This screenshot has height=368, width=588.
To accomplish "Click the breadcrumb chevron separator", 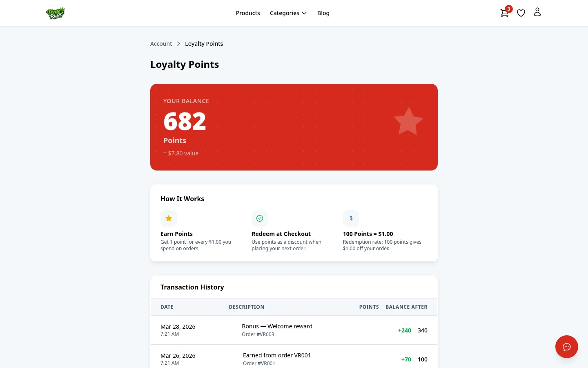I will click(x=178, y=43).
